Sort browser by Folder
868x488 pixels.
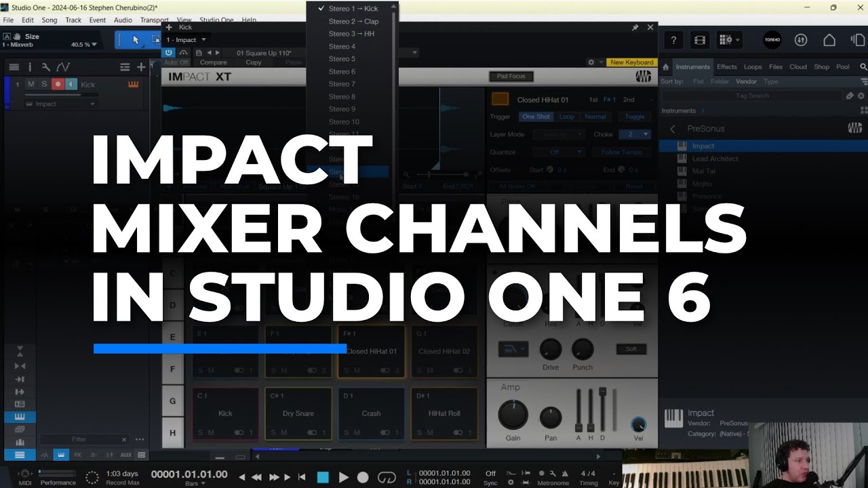719,81
